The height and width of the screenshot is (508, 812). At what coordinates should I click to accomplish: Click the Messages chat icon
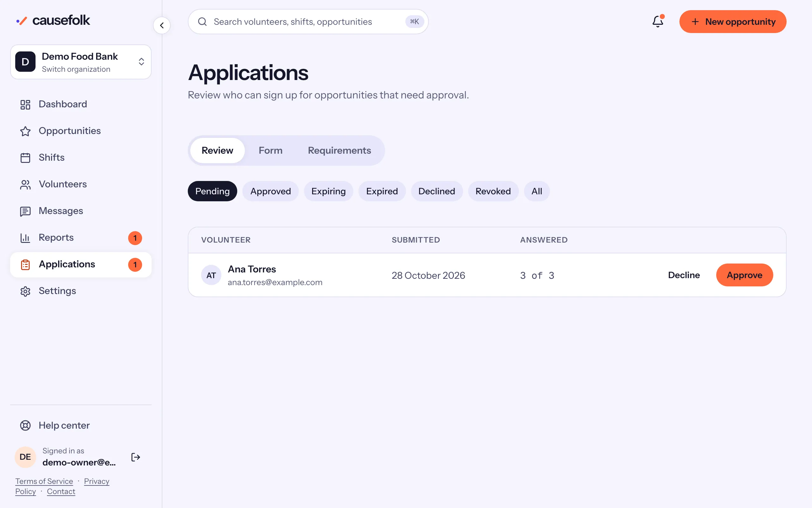coord(25,211)
